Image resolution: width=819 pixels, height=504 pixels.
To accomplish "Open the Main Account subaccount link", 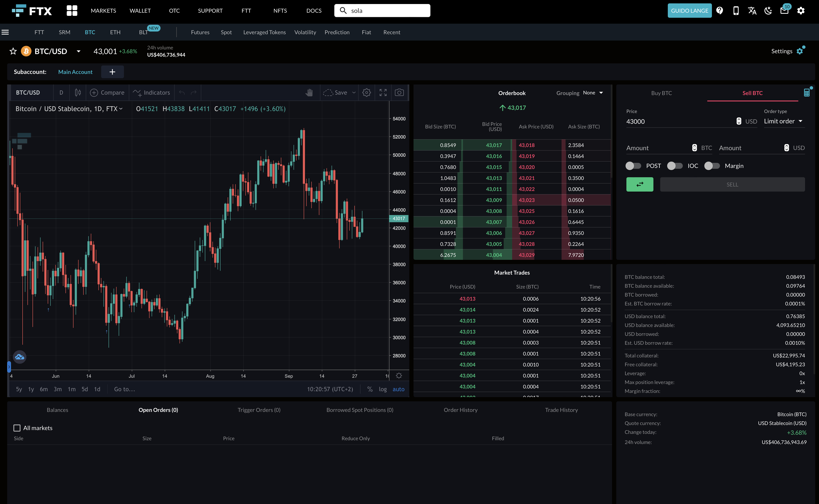I will pyautogui.click(x=75, y=72).
